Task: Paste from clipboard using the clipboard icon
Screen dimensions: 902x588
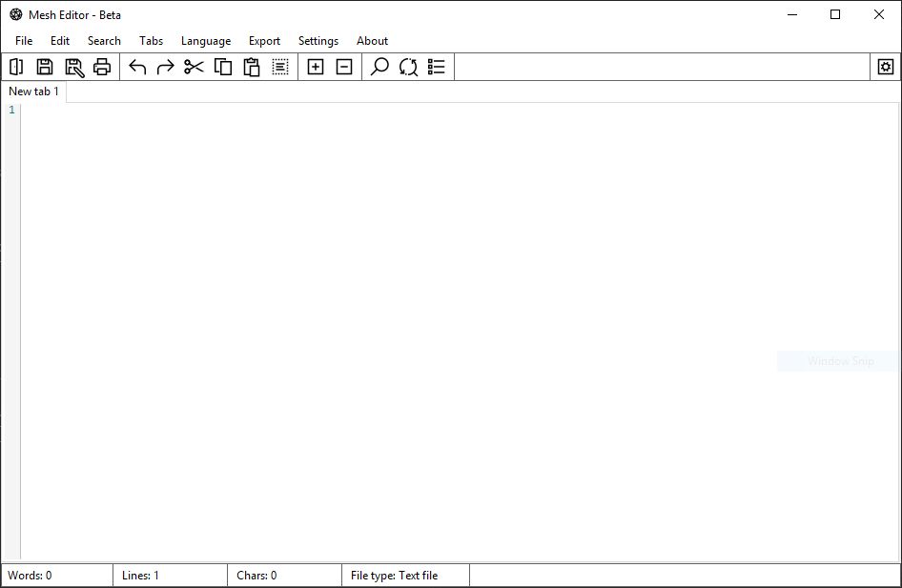Action: pos(251,67)
